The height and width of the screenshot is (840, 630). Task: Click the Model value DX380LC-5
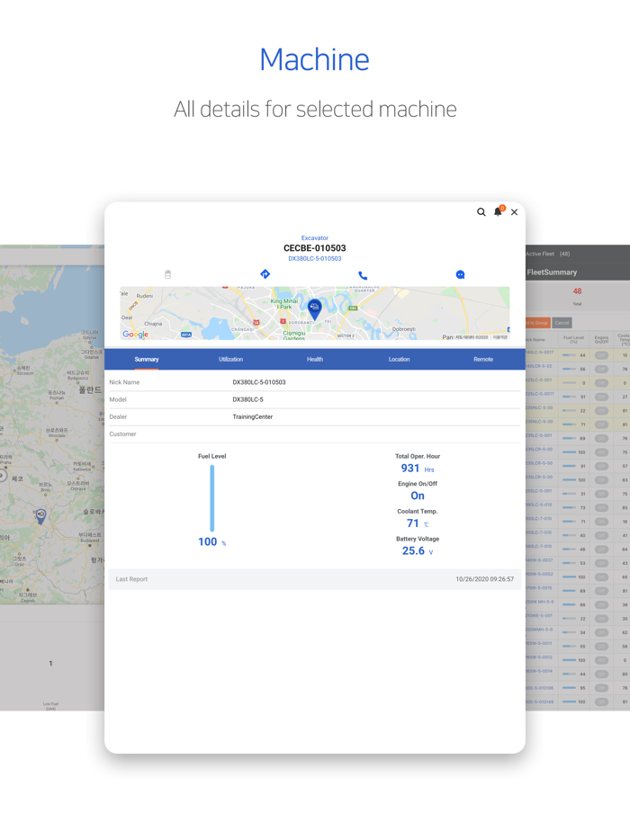[x=247, y=399]
